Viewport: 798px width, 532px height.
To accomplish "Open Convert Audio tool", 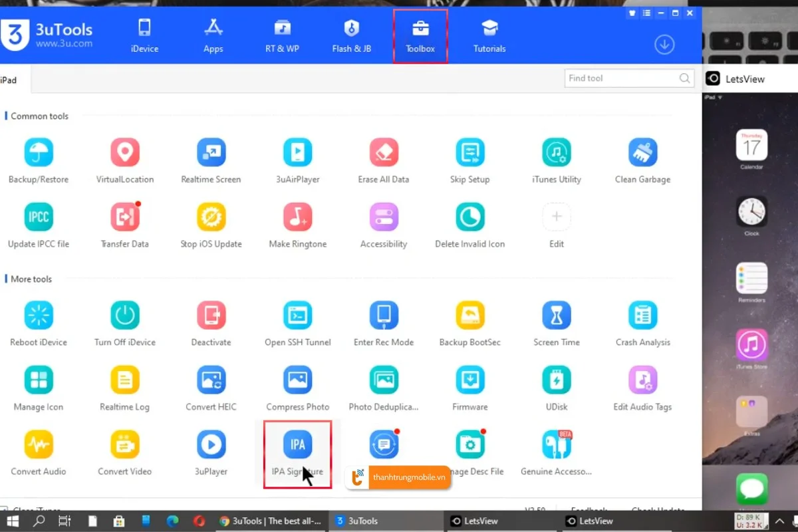I will click(39, 444).
